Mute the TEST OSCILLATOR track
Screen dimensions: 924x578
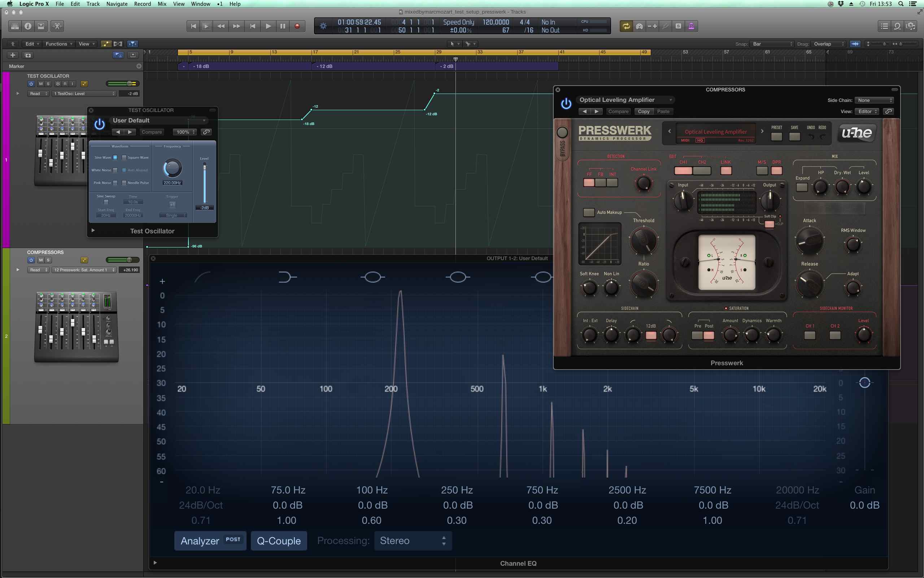pyautogui.click(x=40, y=84)
